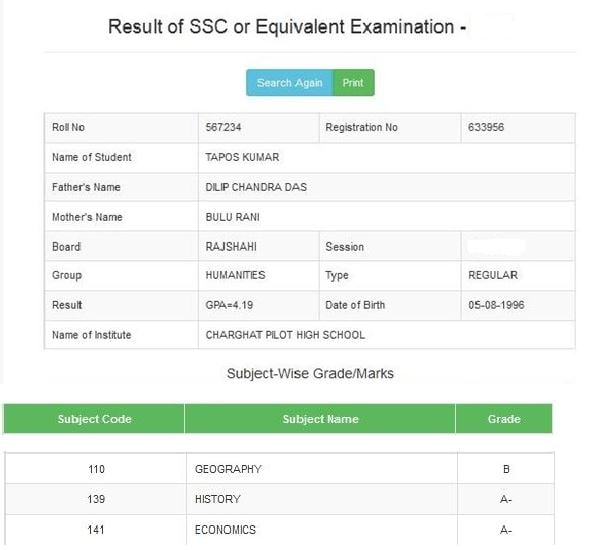
Task: Click the Subject-Wise Grade/Marks heading
Action: click(310, 374)
